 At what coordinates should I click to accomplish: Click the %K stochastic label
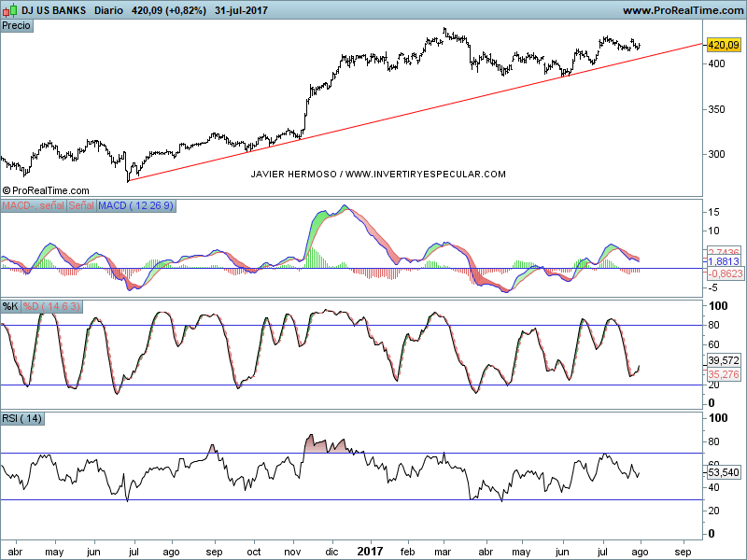10,306
